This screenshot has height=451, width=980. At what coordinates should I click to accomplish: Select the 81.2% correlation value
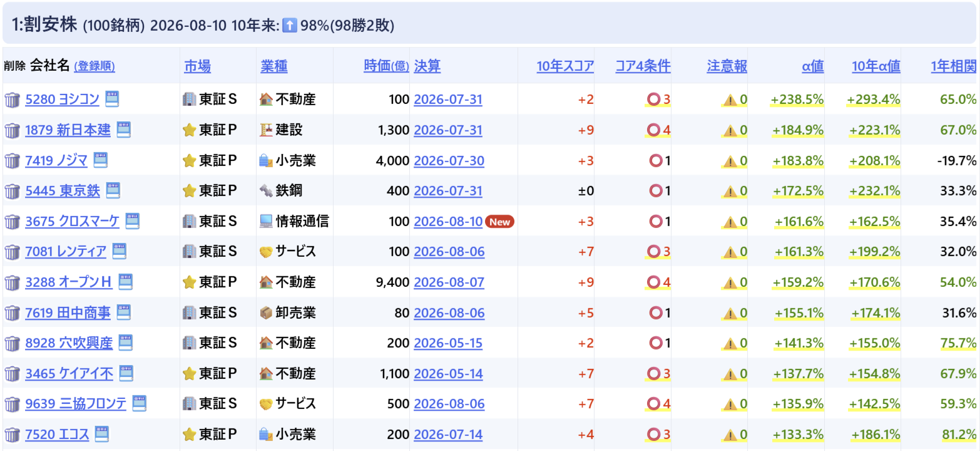tap(959, 435)
